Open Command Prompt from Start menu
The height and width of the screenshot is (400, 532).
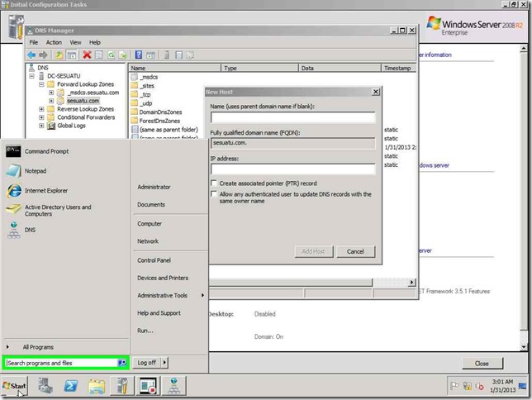(x=46, y=151)
